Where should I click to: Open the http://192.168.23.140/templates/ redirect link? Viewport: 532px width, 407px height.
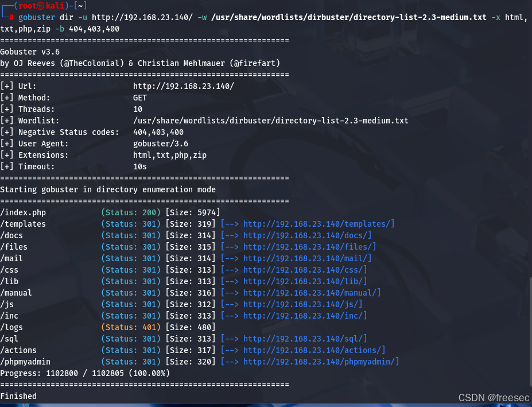tap(317, 224)
